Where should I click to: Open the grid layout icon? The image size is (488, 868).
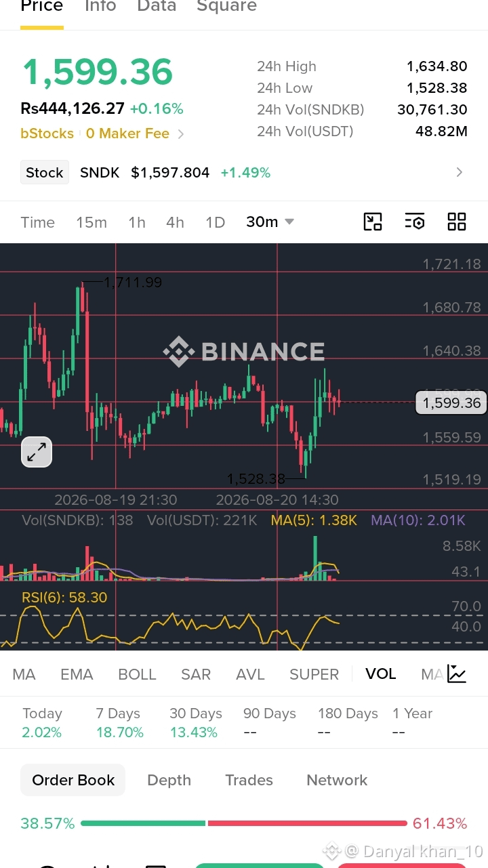coord(457,222)
